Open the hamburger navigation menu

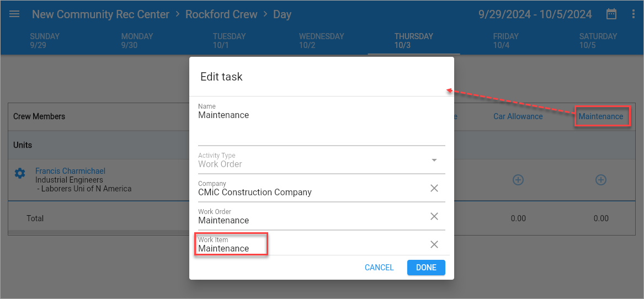point(14,14)
